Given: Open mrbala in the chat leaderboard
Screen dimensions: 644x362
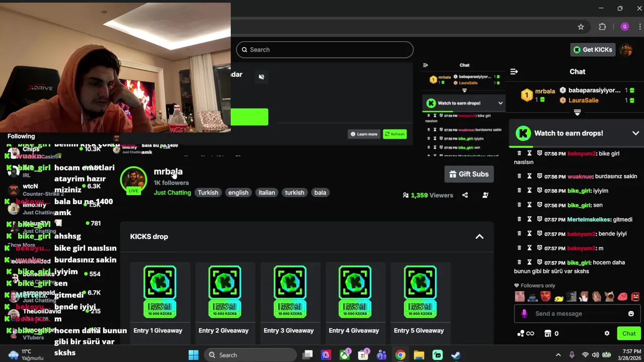Looking at the screenshot, I should pos(544,92).
